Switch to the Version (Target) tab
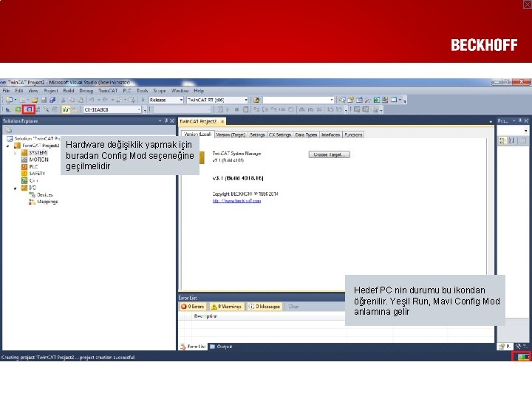Viewport: 532px width, 399px height. point(231,134)
